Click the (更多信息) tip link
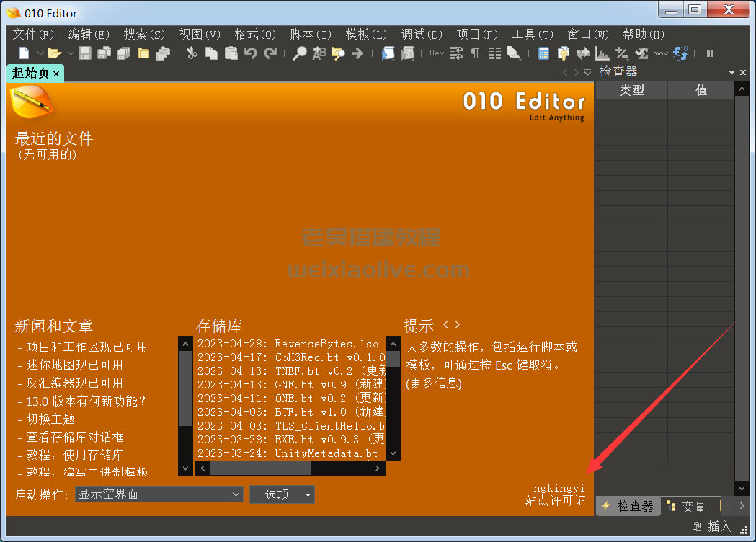Viewport: 756px width, 542px height. (434, 383)
